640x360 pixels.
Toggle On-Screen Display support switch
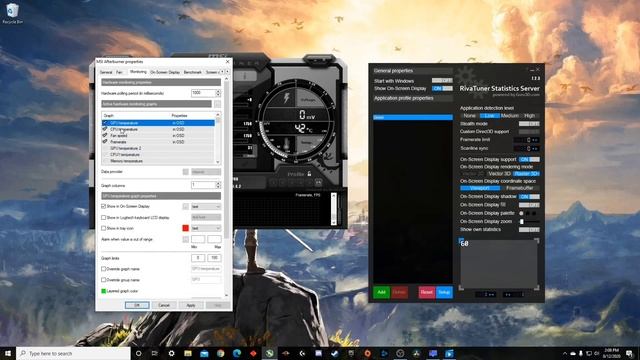[529, 159]
